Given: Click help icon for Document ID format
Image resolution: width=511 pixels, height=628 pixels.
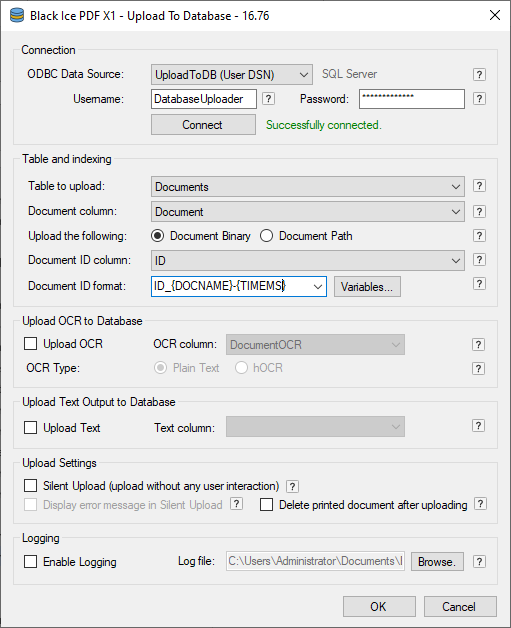Looking at the screenshot, I should point(479,284).
